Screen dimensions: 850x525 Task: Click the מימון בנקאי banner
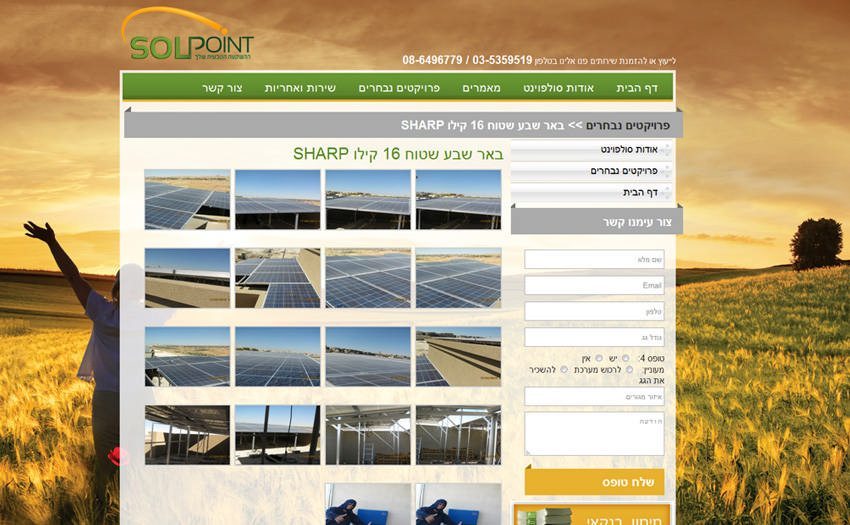click(591, 515)
